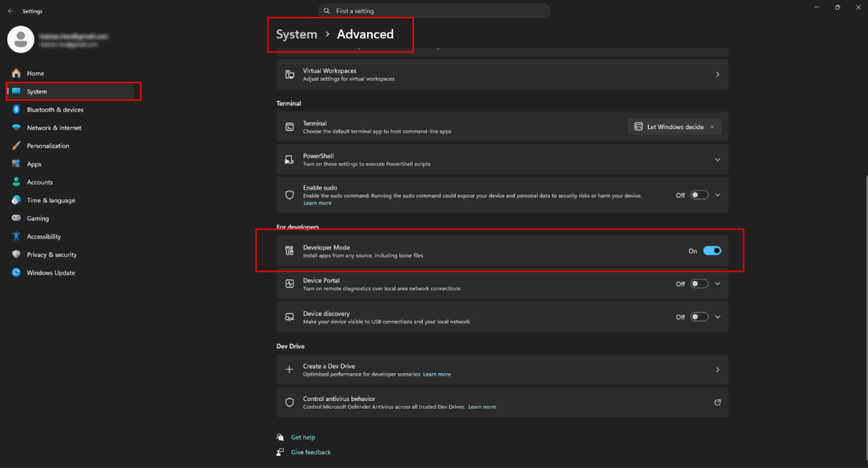Viewport: 868px width, 468px height.
Task: Click Learn more under Enable sudo
Action: pos(317,203)
